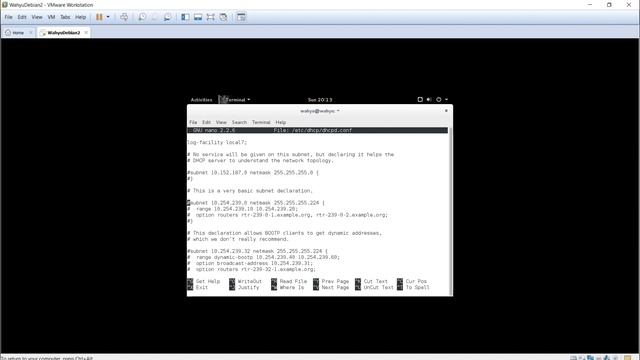Click the nano 'Cur Pos' shortcut label
640x360 pixels.
(416, 281)
